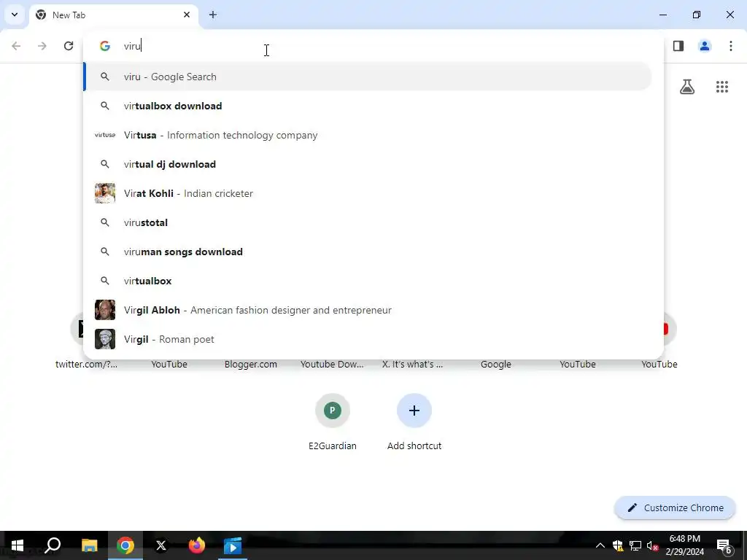Open the Windows Start menu
Image resolution: width=747 pixels, height=560 pixels.
(18, 545)
